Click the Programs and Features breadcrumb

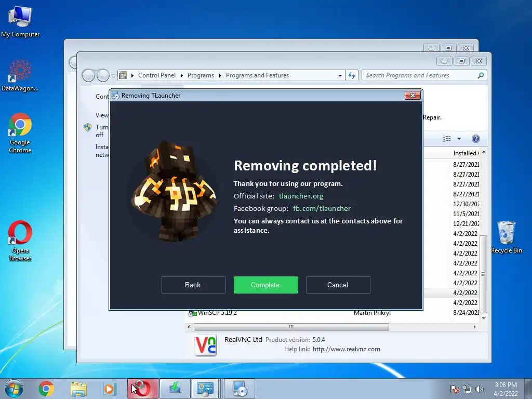257,75
